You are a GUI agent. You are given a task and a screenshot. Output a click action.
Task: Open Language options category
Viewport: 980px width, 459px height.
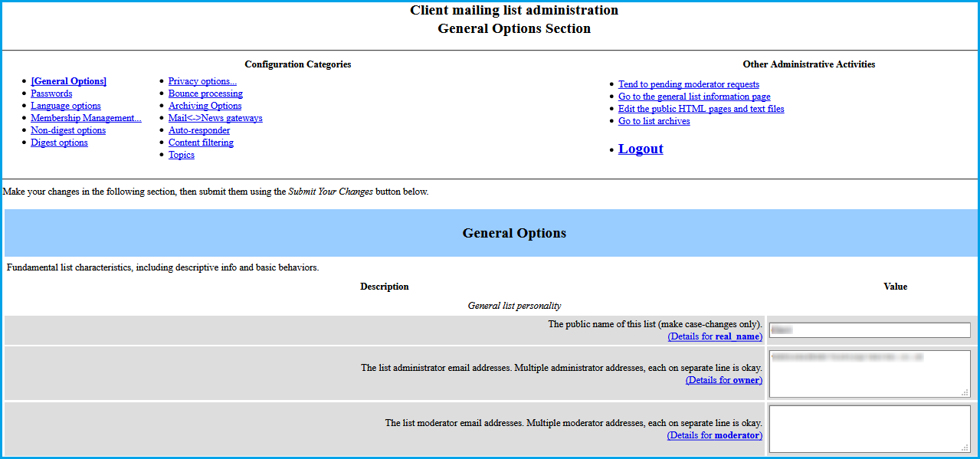tap(65, 106)
